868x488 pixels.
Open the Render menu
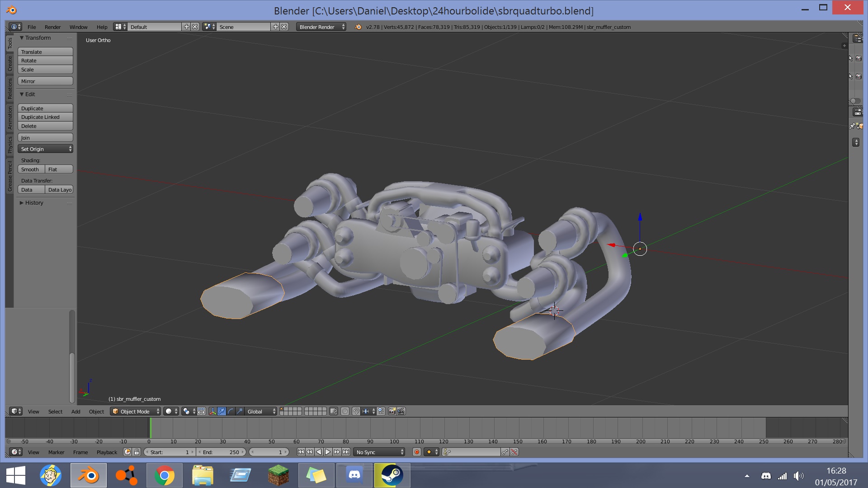[52, 27]
